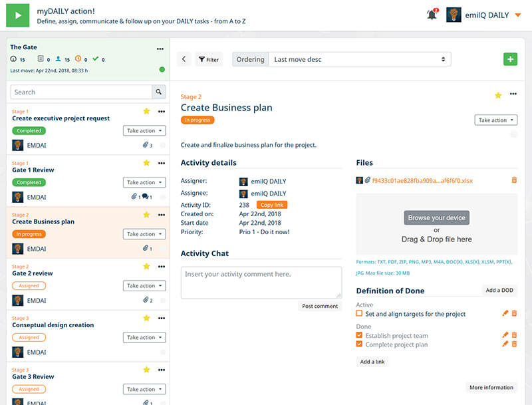Click Browse your device
The width and height of the screenshot is (532, 405).
[x=437, y=217]
